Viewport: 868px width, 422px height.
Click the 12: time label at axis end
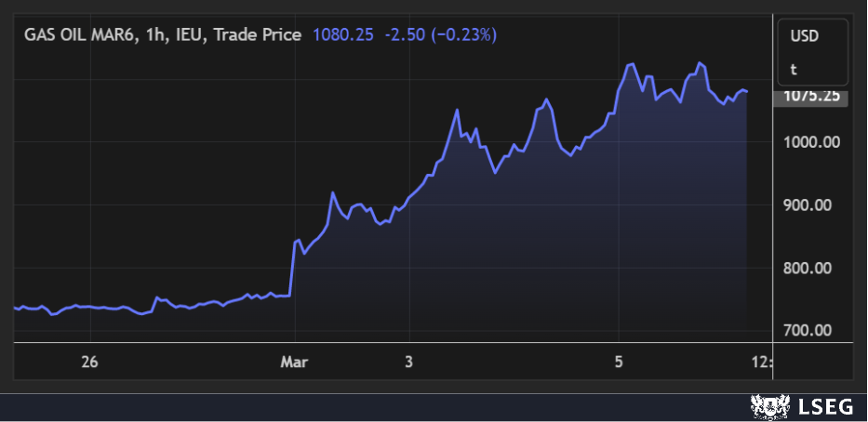click(760, 362)
